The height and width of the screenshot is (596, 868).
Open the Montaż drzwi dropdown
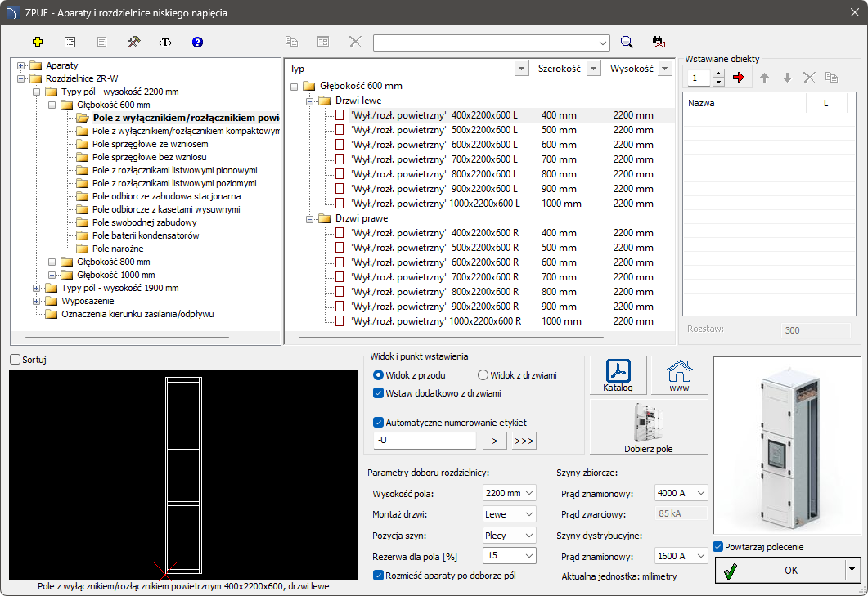click(x=510, y=514)
